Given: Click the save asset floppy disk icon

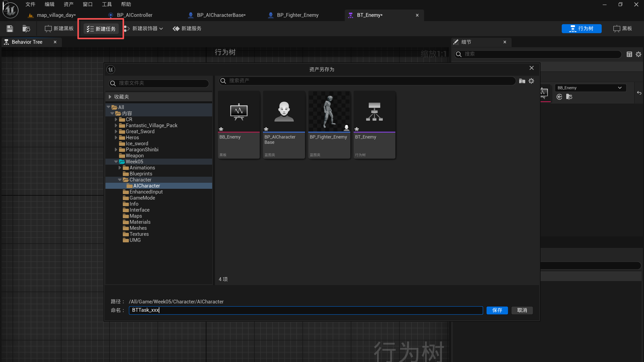Looking at the screenshot, I should coord(10,29).
